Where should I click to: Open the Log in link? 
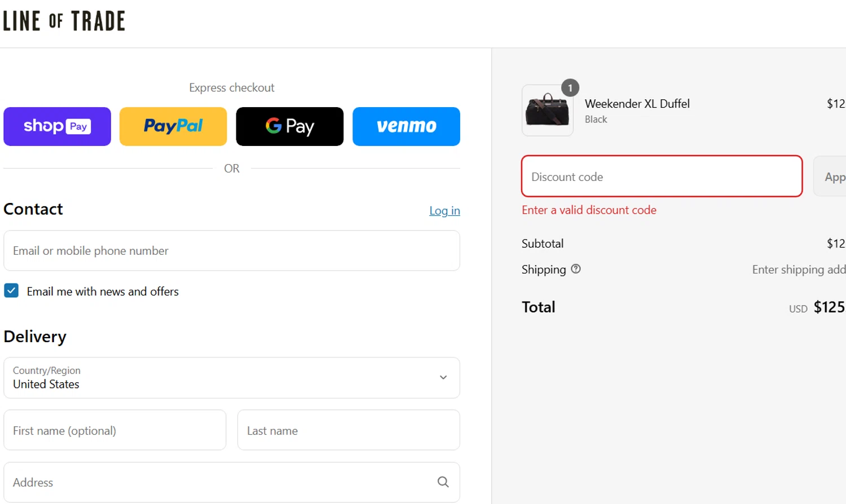(x=444, y=210)
